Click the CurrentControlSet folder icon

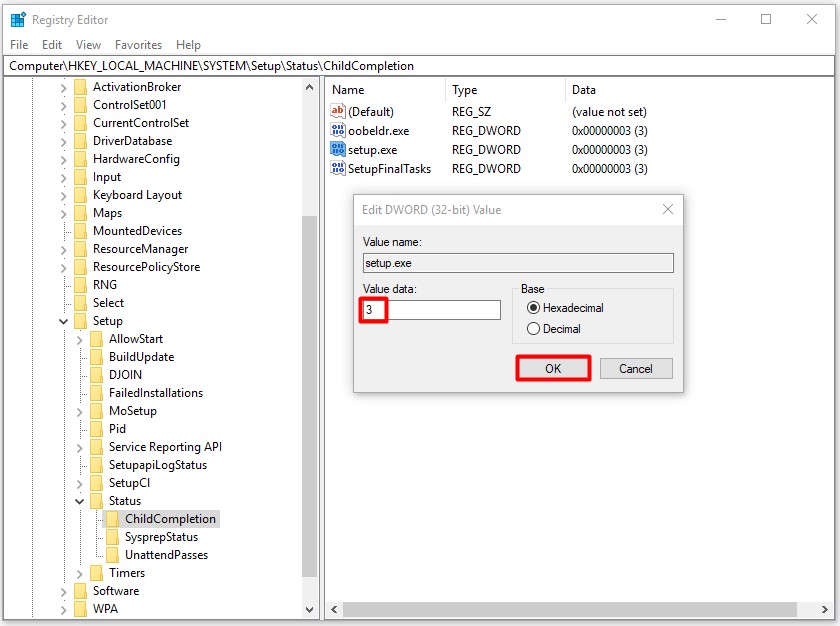[80, 123]
